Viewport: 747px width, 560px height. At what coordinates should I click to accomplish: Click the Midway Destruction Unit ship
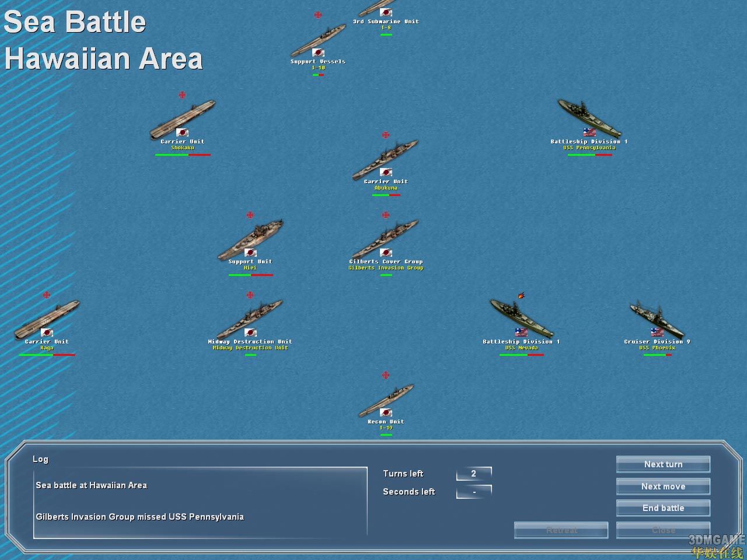pos(250,318)
